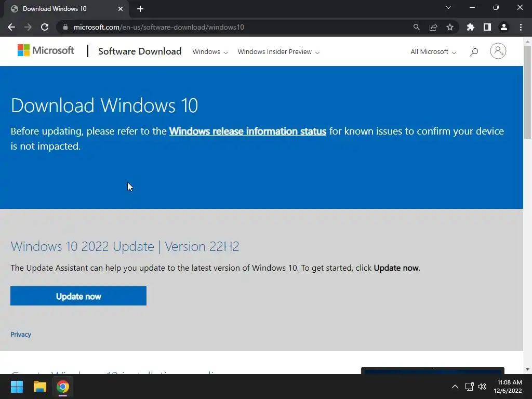The image size is (532, 399).
Task: Open the Chrome three-dot menu
Action: [521, 27]
